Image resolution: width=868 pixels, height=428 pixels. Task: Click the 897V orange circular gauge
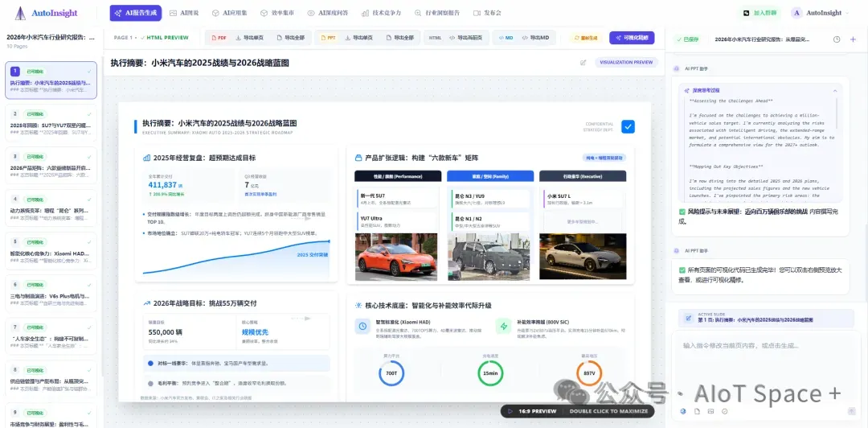click(589, 373)
